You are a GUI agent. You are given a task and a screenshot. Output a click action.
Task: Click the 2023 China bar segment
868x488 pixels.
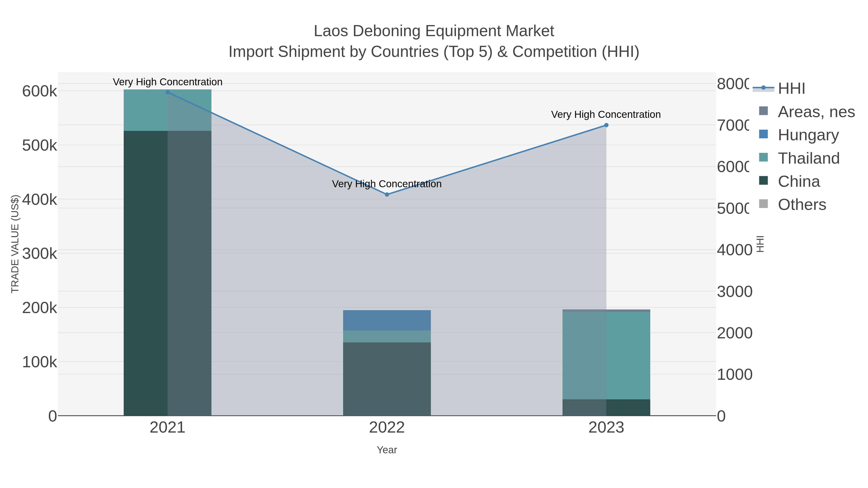coord(606,408)
